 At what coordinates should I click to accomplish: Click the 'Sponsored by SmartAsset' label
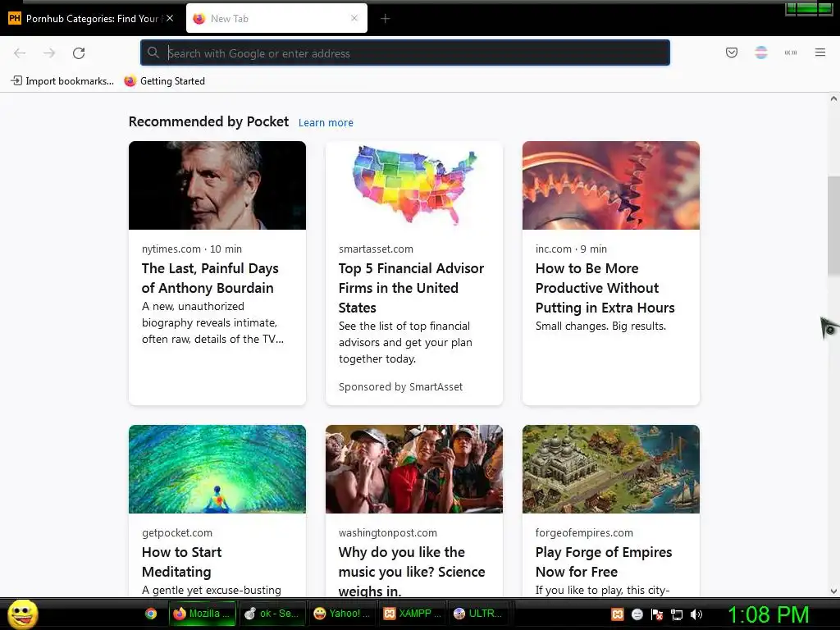[x=400, y=387]
